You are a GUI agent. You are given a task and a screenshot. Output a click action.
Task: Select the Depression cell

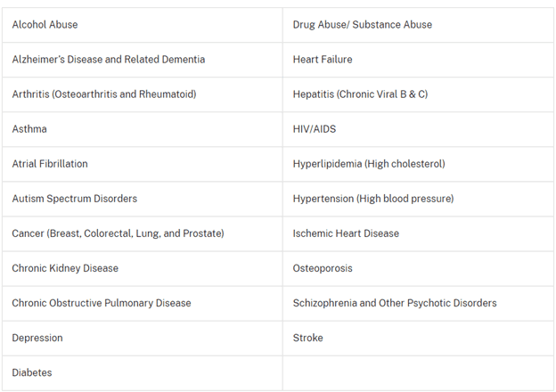click(x=37, y=338)
